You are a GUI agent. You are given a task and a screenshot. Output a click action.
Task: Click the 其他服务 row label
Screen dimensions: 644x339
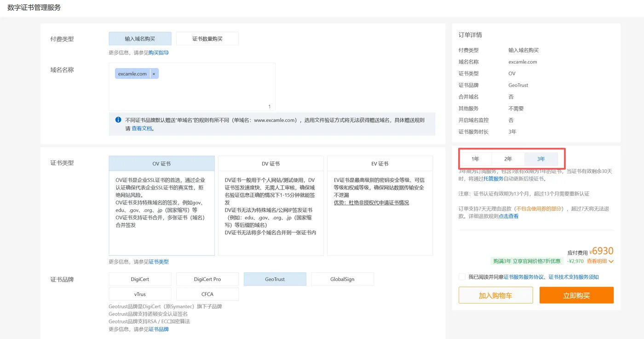tap(469, 109)
